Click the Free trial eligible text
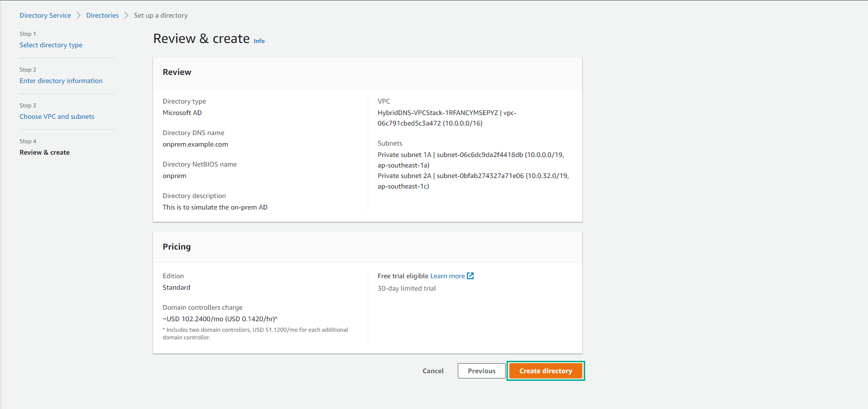 (x=403, y=276)
